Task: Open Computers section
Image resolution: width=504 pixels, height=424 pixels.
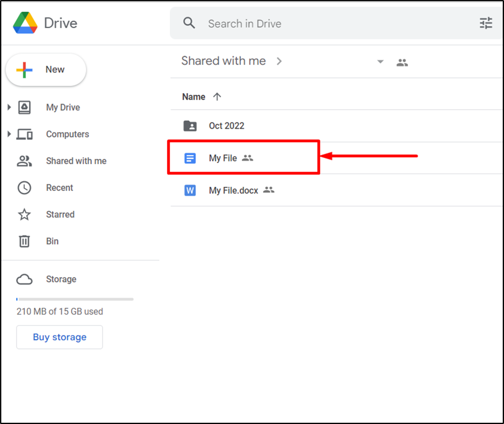Action: click(x=68, y=134)
